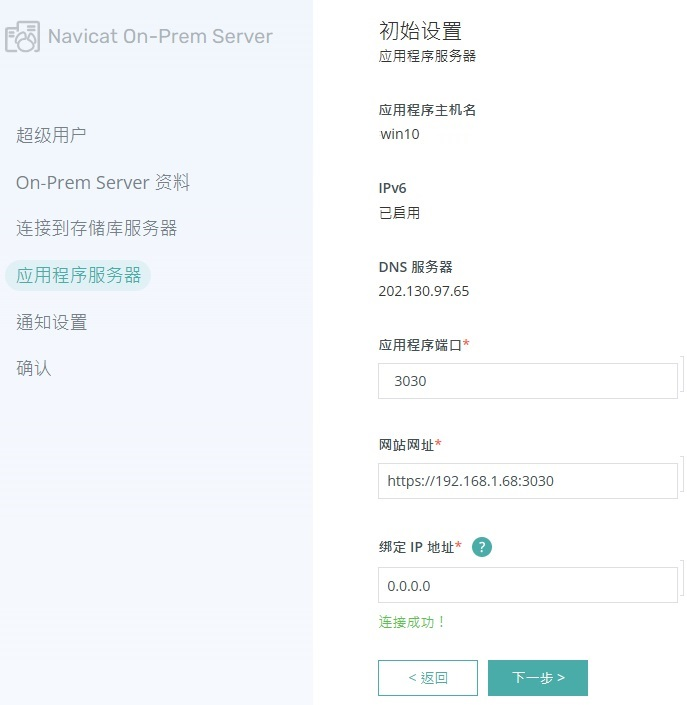Screen dimensions: 687x705
Task: Open help for 绑定 IP 地址
Action: coord(482,547)
